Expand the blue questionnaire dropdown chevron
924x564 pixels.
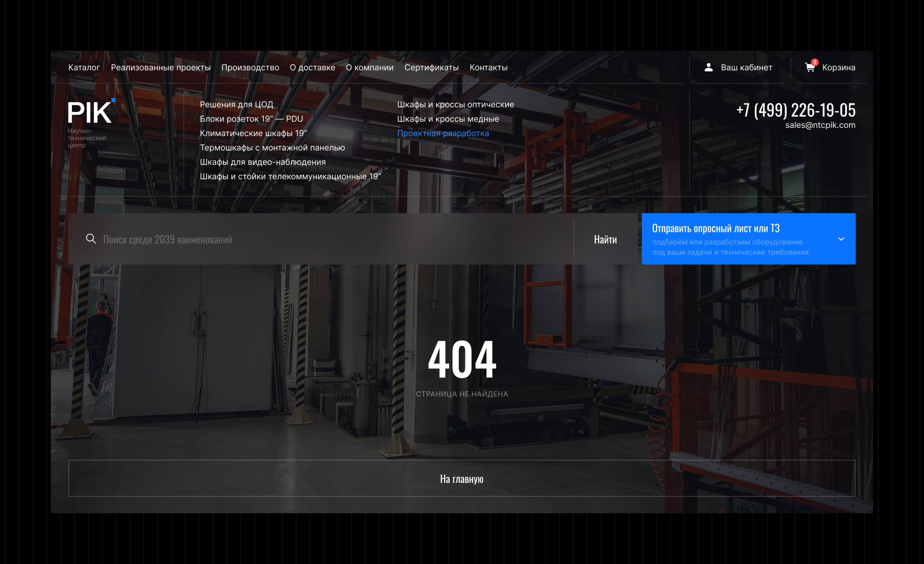841,239
